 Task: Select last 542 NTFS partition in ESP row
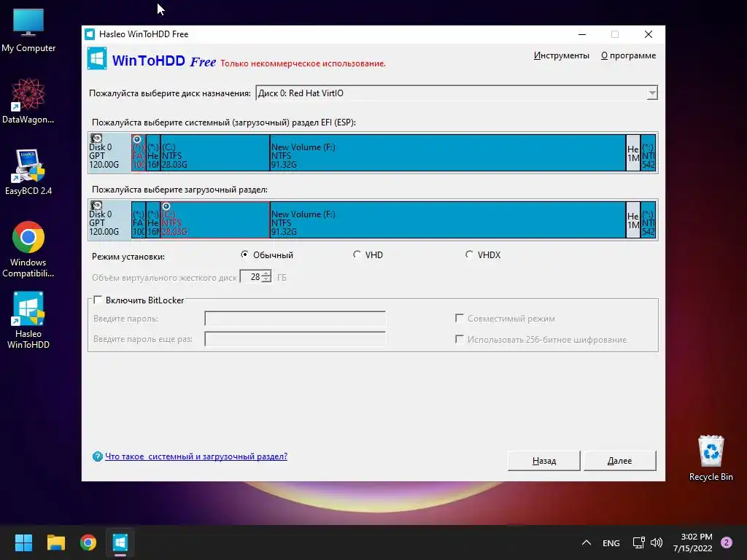click(648, 152)
